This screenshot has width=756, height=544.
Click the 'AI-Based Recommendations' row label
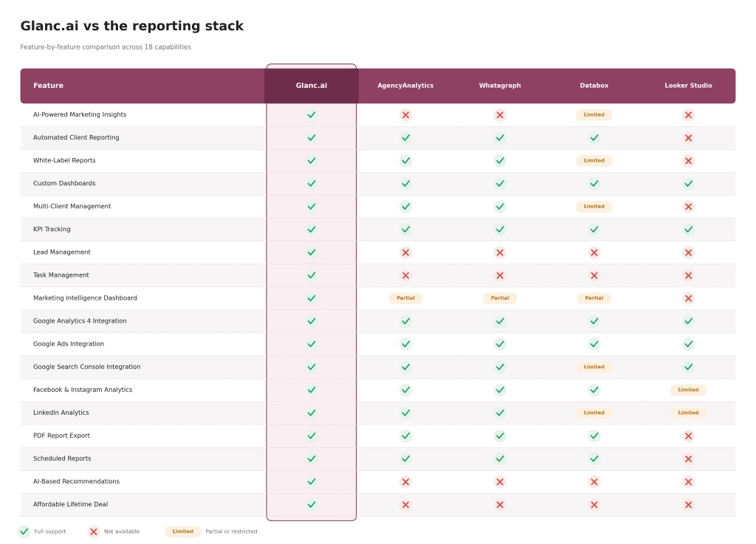coord(76,481)
